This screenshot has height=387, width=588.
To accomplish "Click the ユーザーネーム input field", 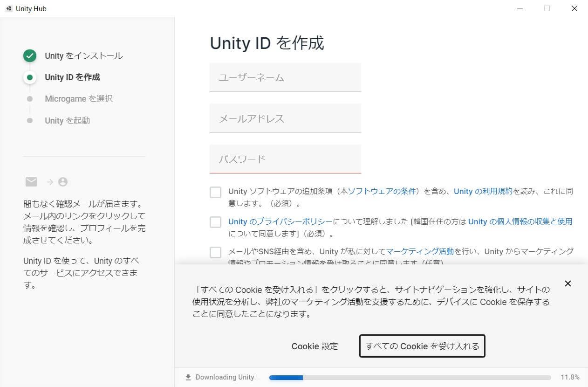I will [285, 77].
